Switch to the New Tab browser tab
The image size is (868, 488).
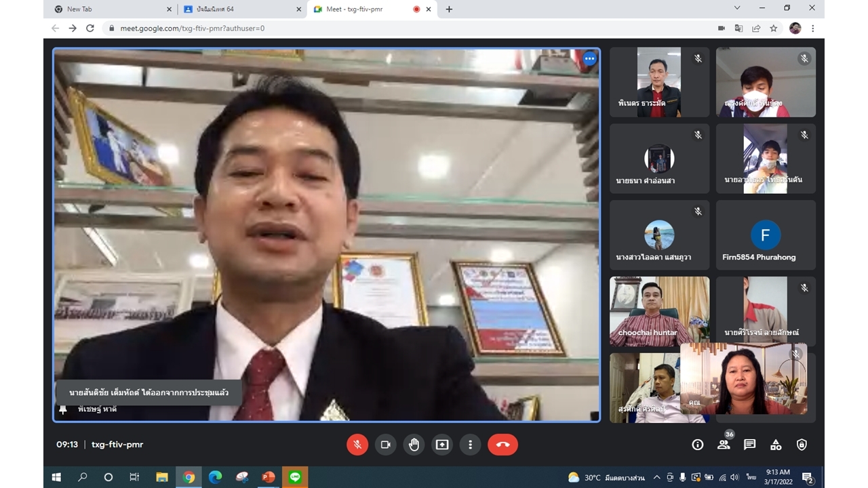(x=108, y=9)
